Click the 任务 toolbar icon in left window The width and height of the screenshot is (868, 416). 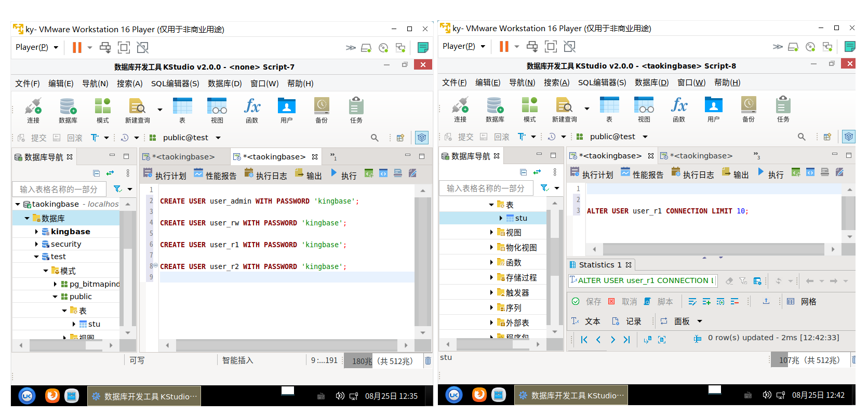tap(356, 111)
